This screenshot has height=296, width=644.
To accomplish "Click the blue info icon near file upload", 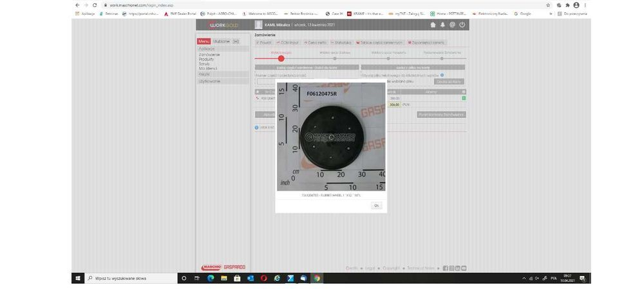I will 442,75.
